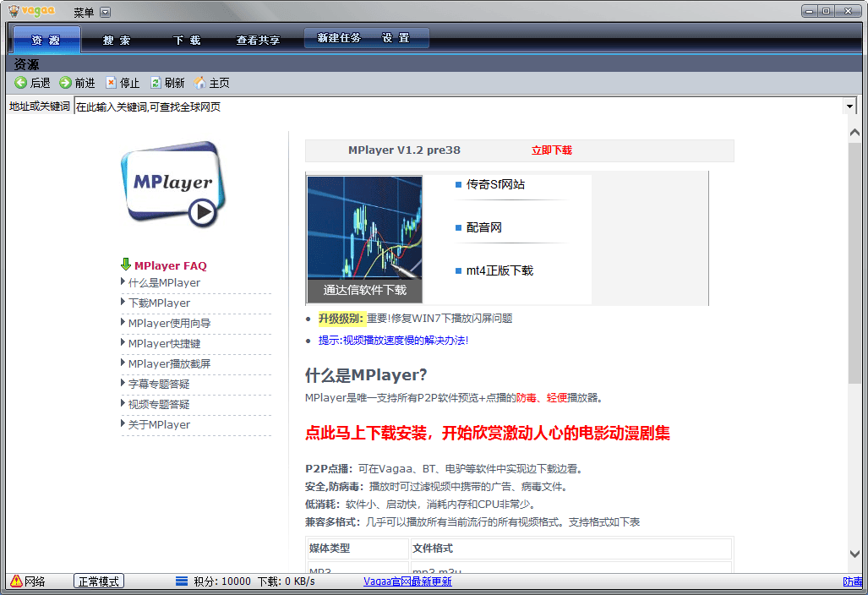Open MPlayer使用向导 sidebar link
This screenshot has width=868, height=595.
click(x=169, y=323)
